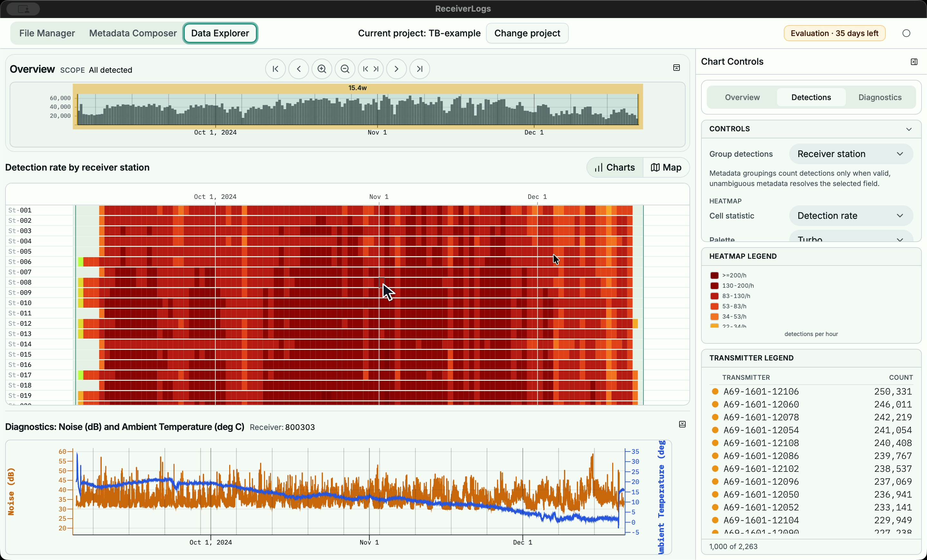Collapse the CONTROLS section
Viewport: 927px width, 560px height.
(909, 129)
